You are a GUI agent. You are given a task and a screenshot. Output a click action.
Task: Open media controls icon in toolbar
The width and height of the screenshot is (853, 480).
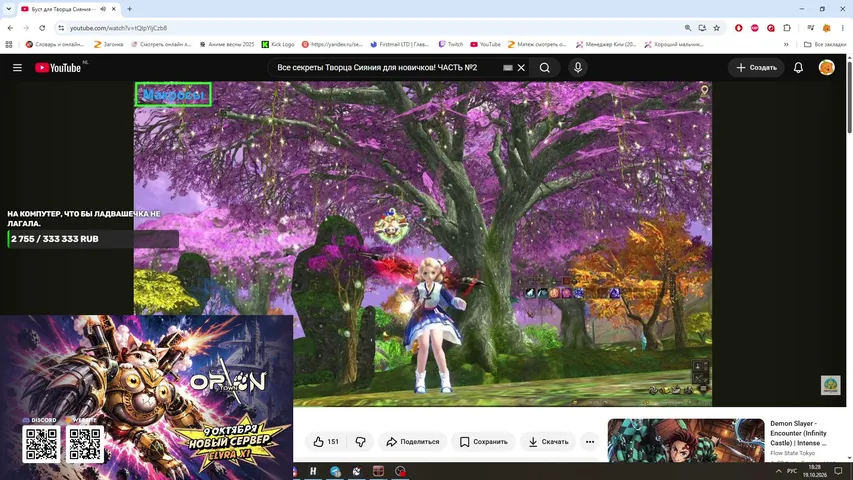click(x=810, y=28)
